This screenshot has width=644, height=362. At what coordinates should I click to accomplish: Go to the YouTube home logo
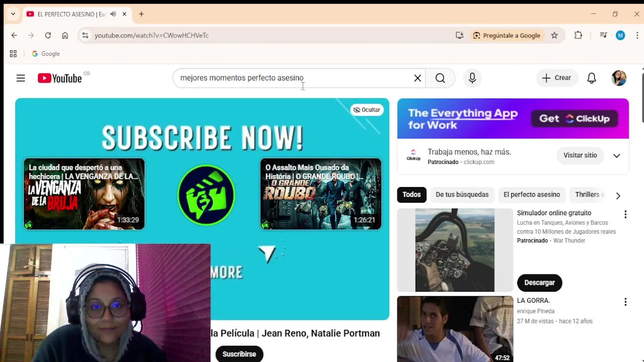coord(59,78)
